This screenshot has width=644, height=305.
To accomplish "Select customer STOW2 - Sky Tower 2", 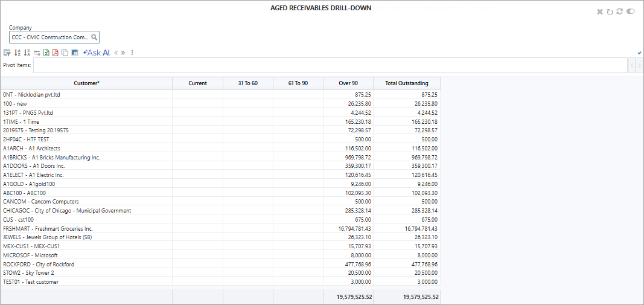I will point(28,274).
